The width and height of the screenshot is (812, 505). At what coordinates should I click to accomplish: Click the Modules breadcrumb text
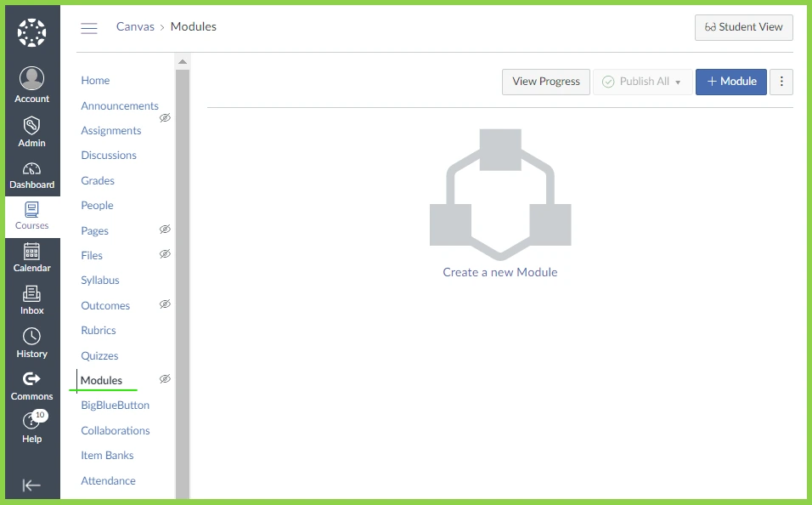point(193,27)
